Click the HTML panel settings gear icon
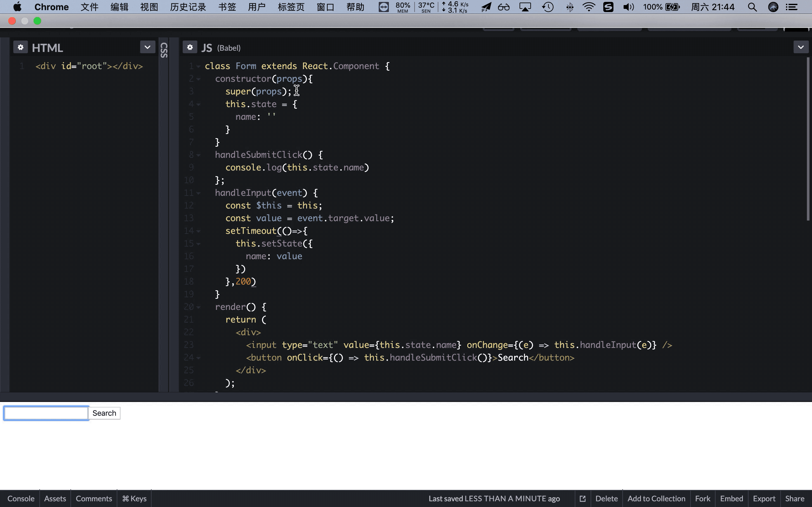The width and height of the screenshot is (812, 507). point(21,48)
